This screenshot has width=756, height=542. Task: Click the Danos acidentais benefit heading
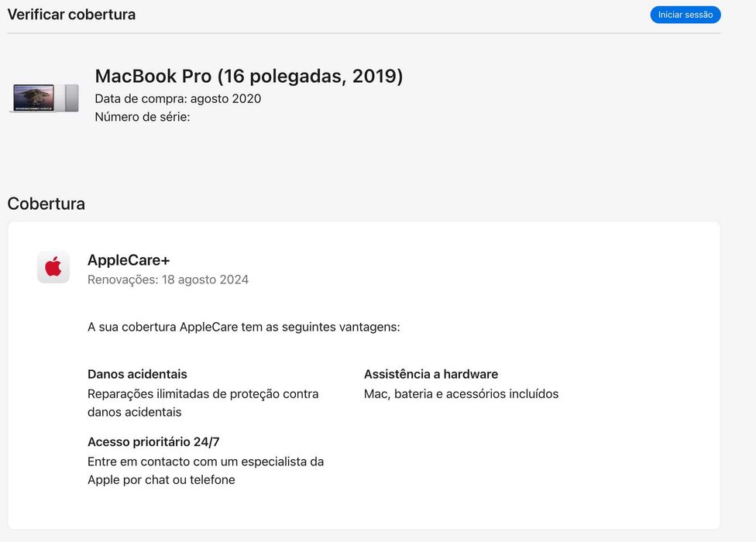click(x=137, y=374)
